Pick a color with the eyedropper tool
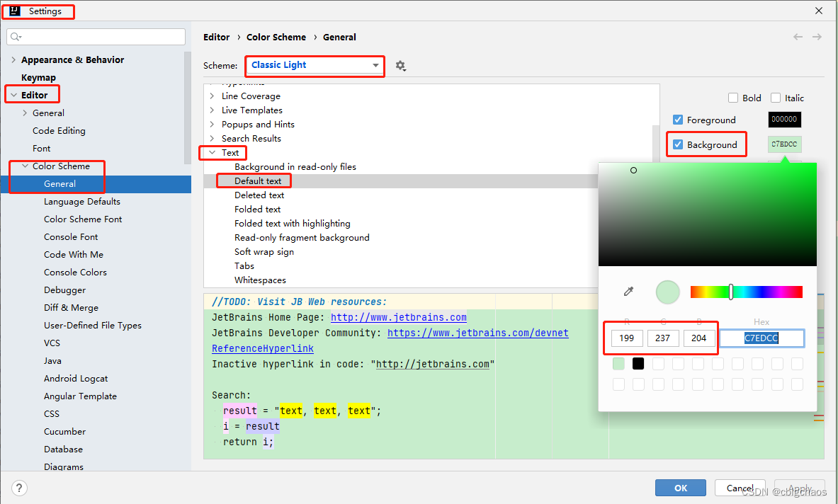Image resolution: width=838 pixels, height=504 pixels. click(628, 292)
